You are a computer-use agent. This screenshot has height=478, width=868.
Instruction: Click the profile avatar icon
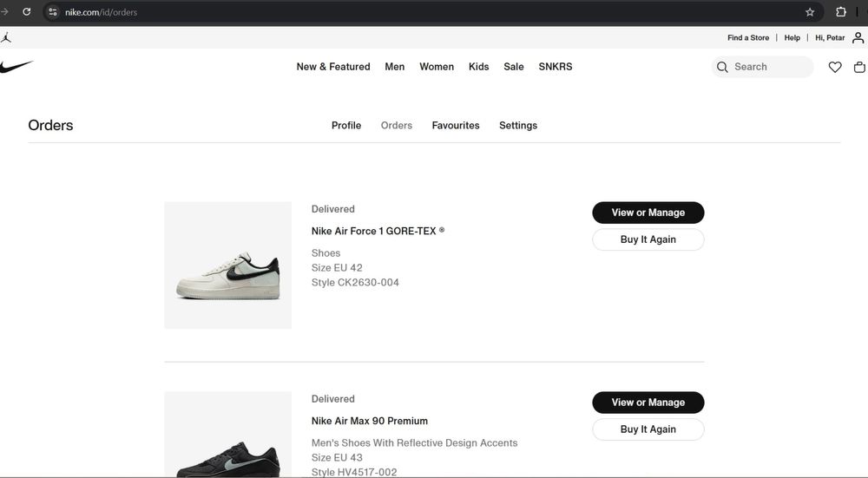click(859, 37)
